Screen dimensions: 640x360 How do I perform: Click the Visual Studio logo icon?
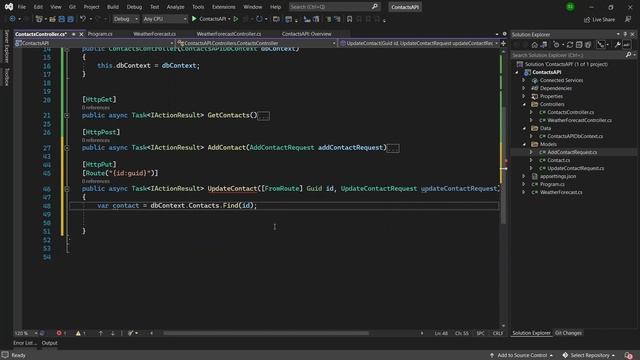pos(9,7)
